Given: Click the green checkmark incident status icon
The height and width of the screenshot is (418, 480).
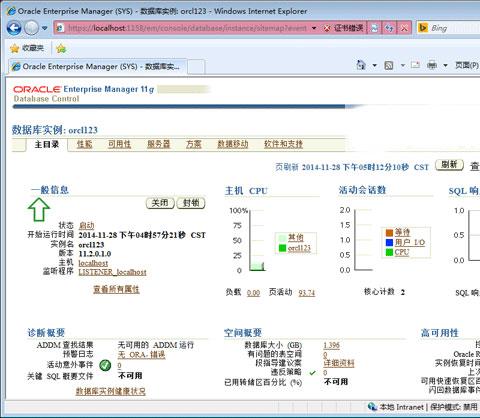Looking at the screenshot, I should point(105,365).
